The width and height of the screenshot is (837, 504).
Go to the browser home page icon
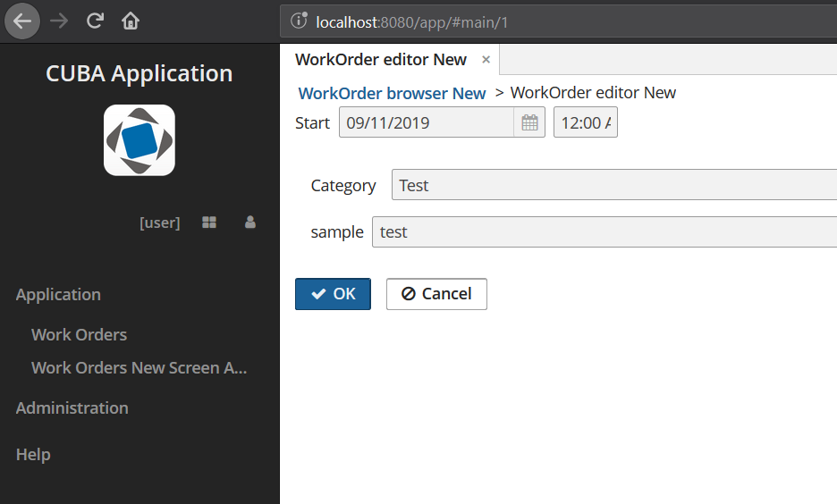pyautogui.click(x=131, y=21)
